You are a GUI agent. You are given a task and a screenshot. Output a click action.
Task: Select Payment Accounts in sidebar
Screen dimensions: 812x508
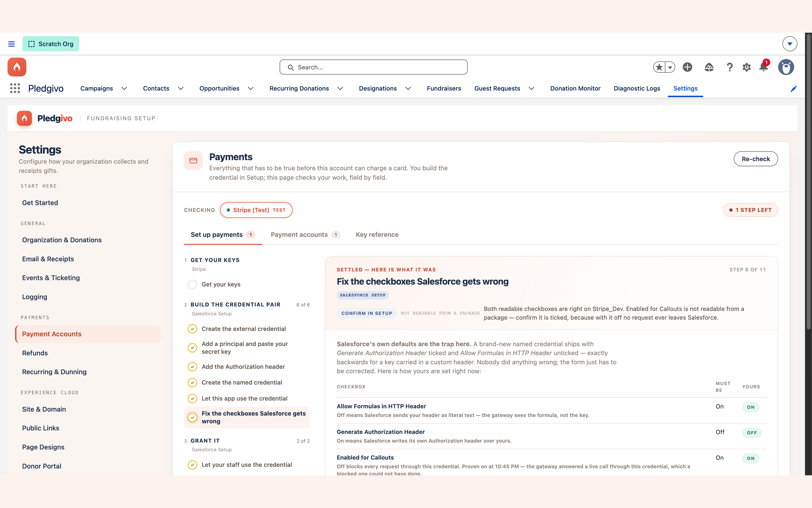pos(88,334)
